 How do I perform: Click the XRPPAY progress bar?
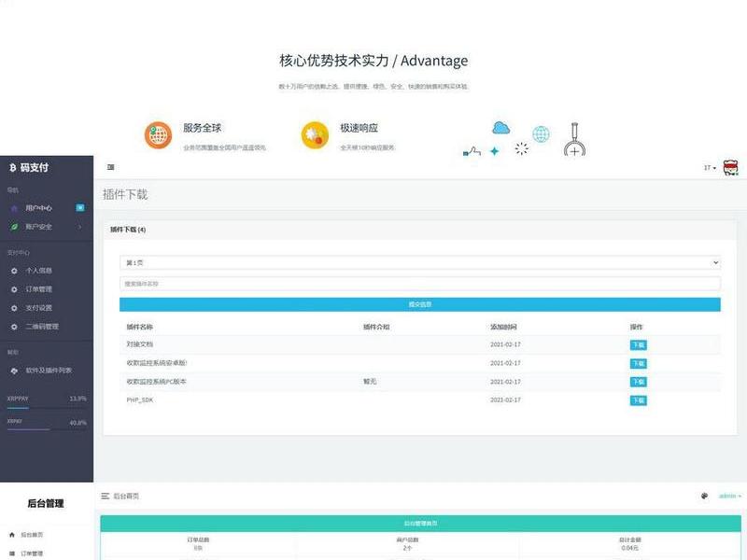point(47,408)
